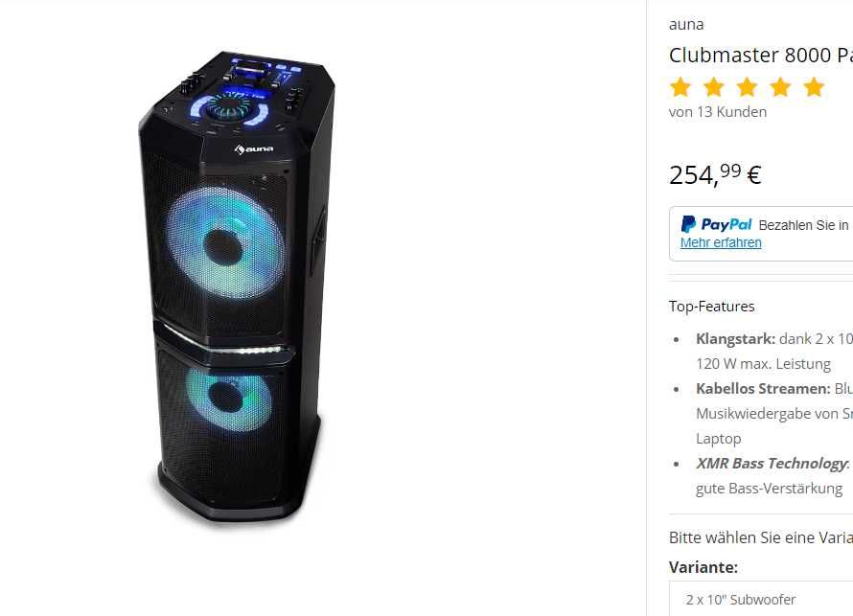
Task: Click the 'Top-Features' heading
Action: pos(711,307)
